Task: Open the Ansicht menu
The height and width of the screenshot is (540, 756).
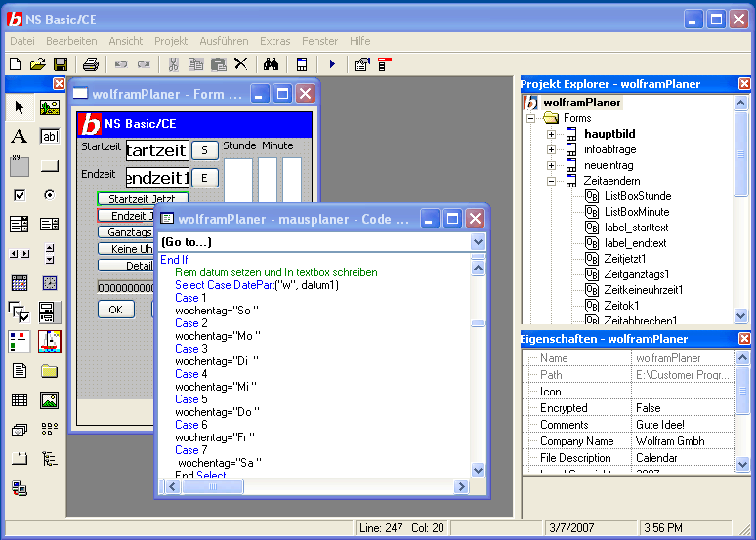Action: pos(125,41)
